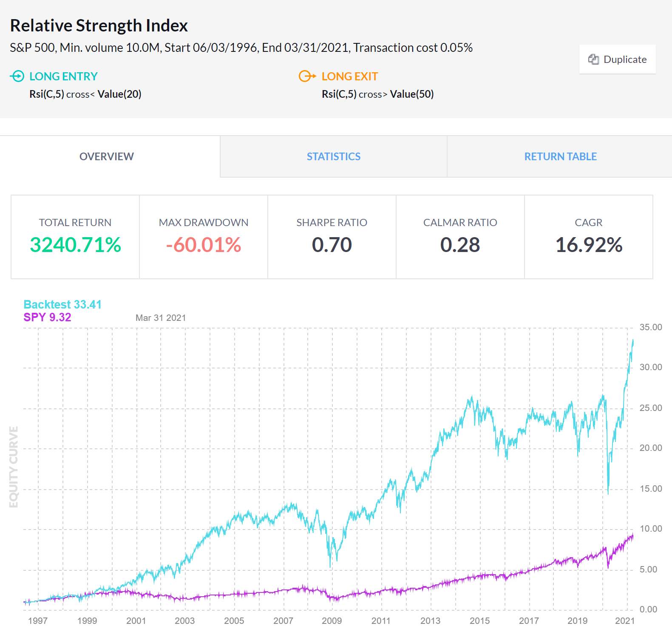Viewport: 672px width, 643px height.
Task: Click the TOTAL RETURN card label
Action: click(75, 222)
